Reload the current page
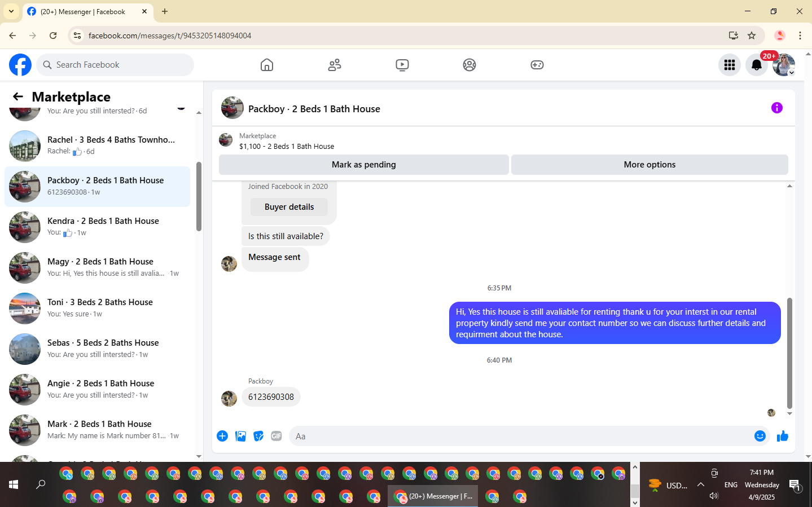 (x=53, y=36)
